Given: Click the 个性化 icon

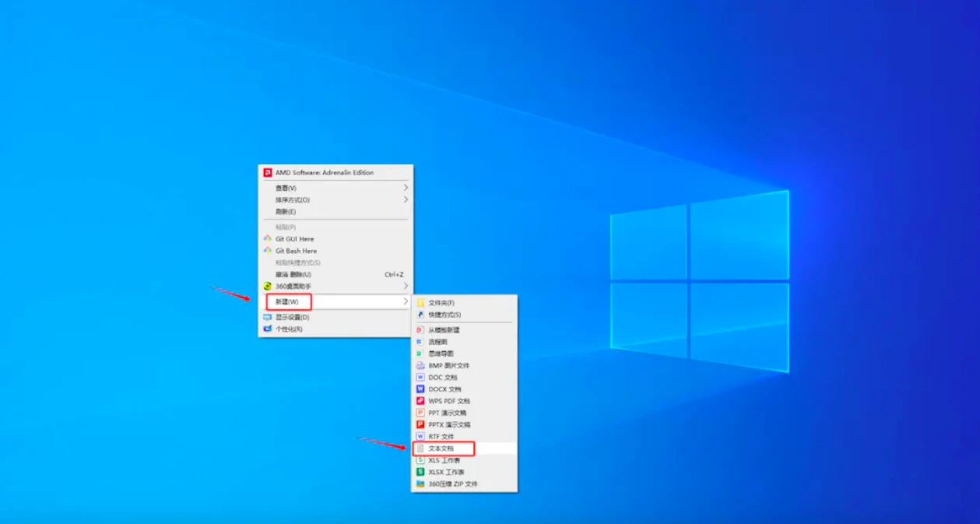Looking at the screenshot, I should tap(268, 329).
